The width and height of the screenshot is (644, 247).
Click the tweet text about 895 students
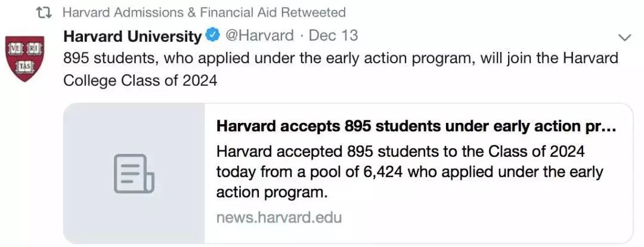point(340,69)
